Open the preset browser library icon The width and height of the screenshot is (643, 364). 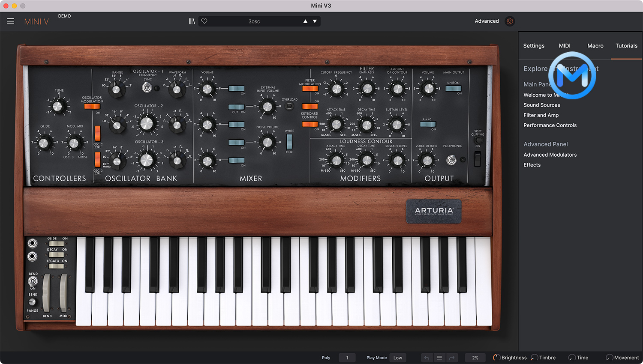tap(192, 21)
